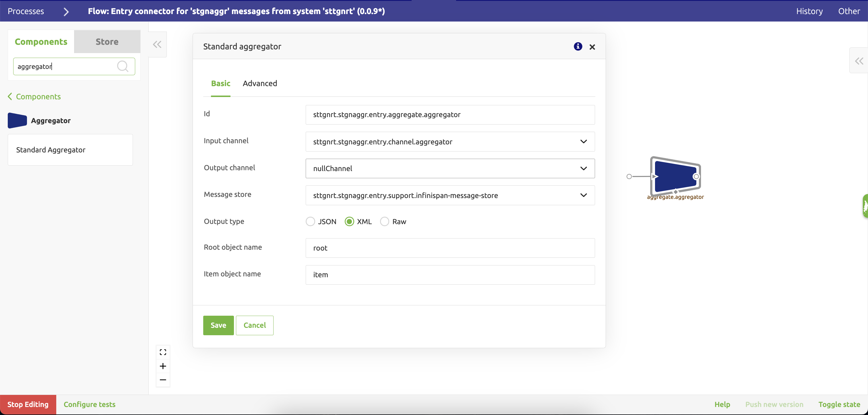
Task: Zoom in with the plus button
Action: [x=163, y=366]
